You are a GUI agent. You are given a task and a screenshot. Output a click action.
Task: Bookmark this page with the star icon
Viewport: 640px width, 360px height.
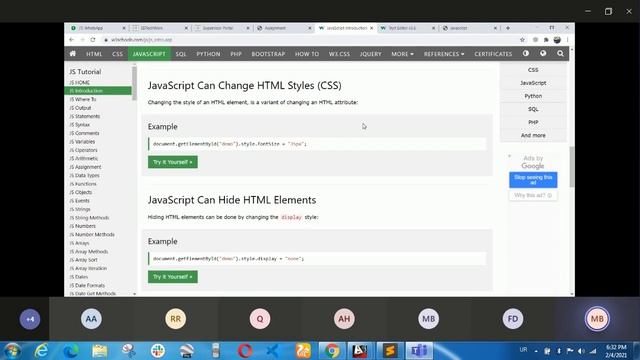point(522,40)
